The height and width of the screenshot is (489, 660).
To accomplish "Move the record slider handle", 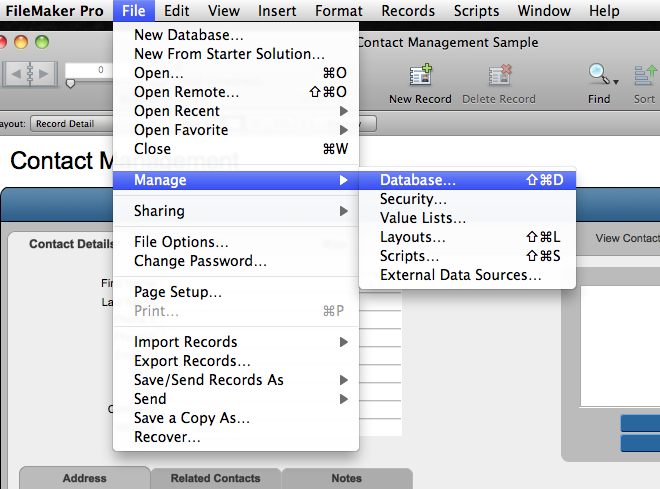I will pyautogui.click(x=70, y=84).
